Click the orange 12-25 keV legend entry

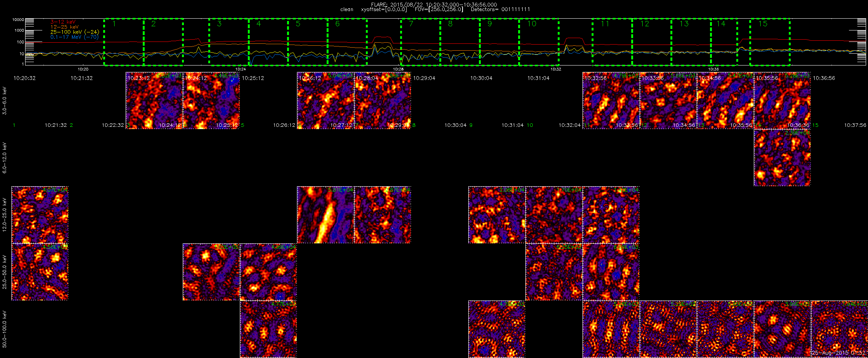click(x=64, y=27)
